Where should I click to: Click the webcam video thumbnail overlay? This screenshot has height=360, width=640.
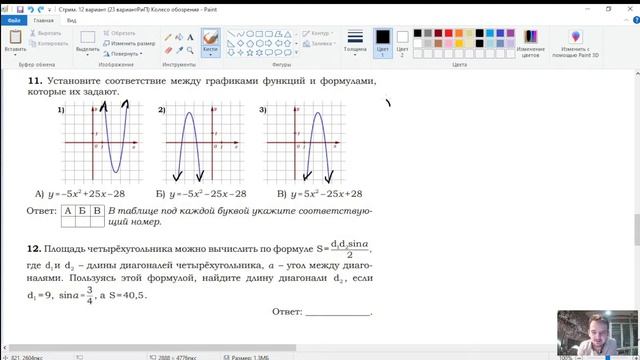point(598,333)
